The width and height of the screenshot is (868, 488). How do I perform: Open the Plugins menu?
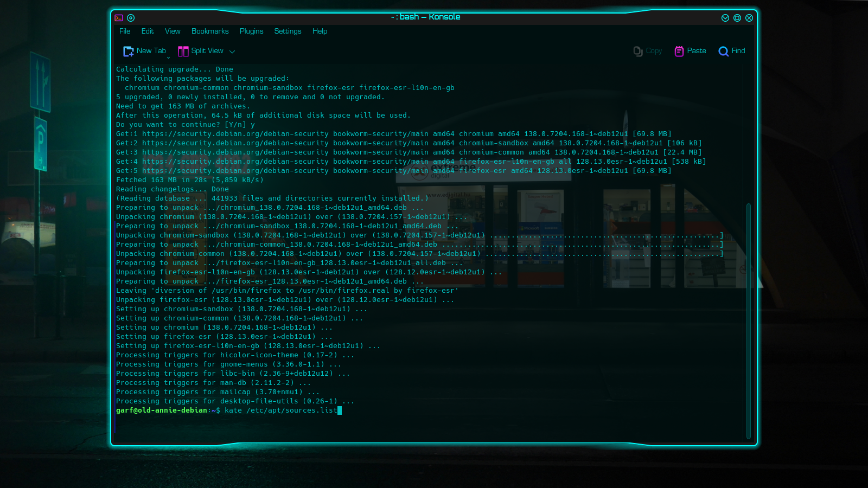[252, 31]
